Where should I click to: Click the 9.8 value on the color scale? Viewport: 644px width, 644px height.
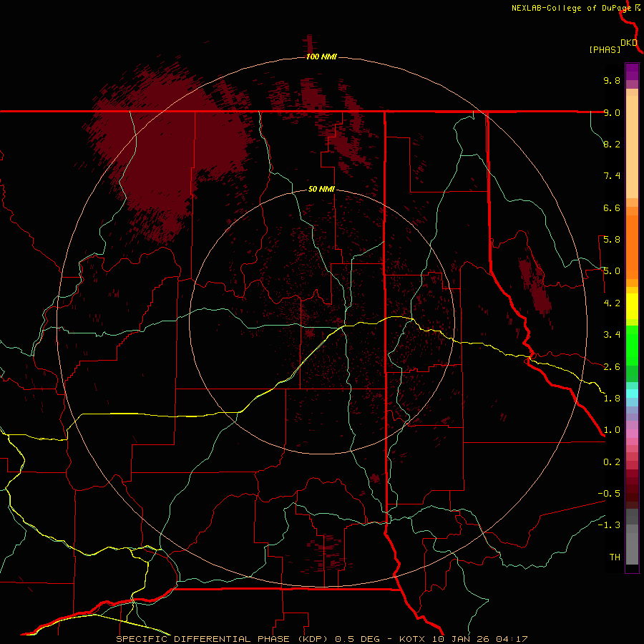point(612,80)
